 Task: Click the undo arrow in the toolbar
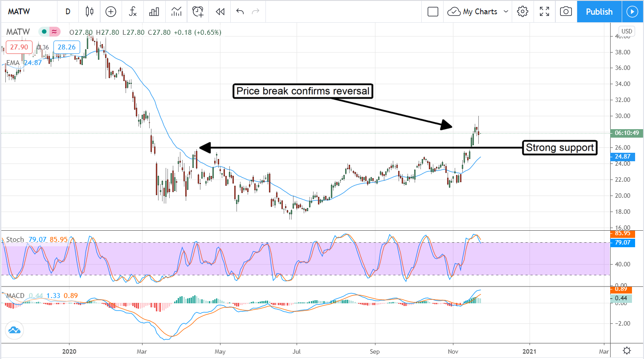coord(240,12)
